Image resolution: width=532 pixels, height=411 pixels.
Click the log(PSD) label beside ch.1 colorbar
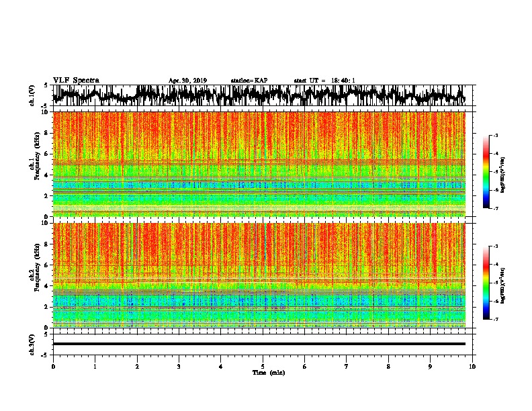coord(502,175)
